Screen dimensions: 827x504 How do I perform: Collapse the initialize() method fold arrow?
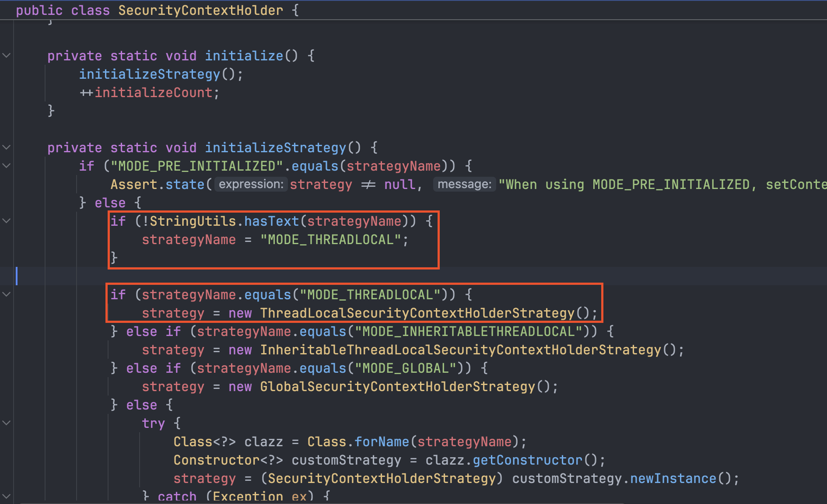point(7,56)
